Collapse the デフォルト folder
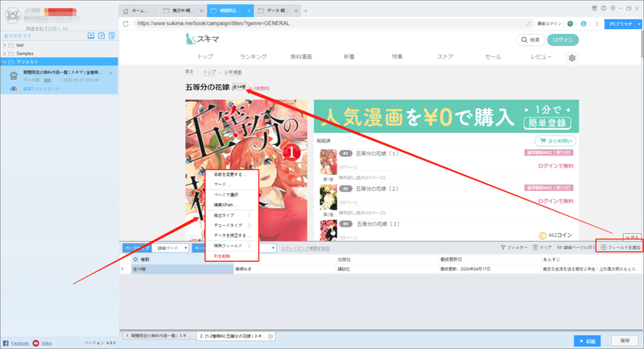The height and width of the screenshot is (349, 644). [5, 62]
